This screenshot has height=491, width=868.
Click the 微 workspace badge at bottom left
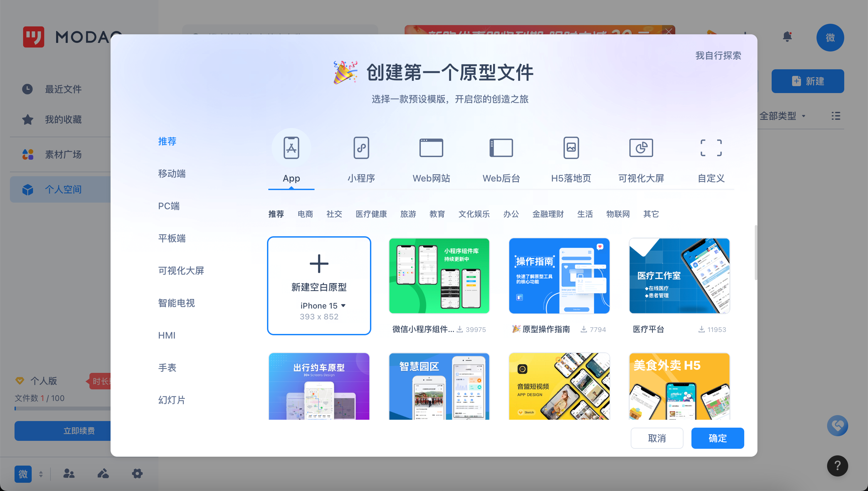click(23, 474)
